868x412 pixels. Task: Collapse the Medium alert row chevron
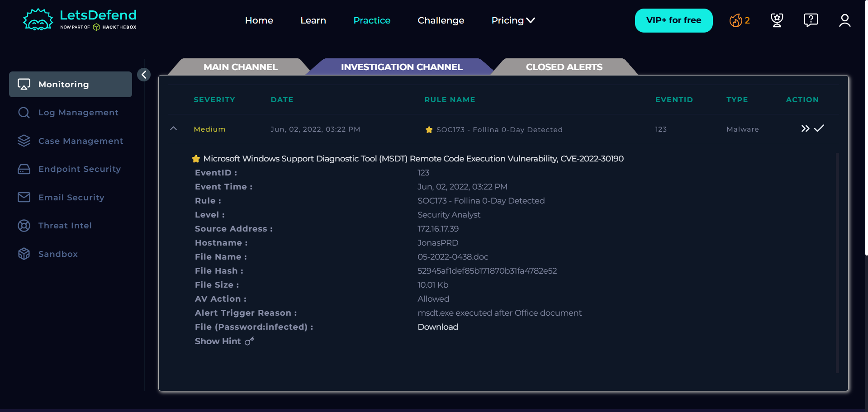tap(173, 129)
